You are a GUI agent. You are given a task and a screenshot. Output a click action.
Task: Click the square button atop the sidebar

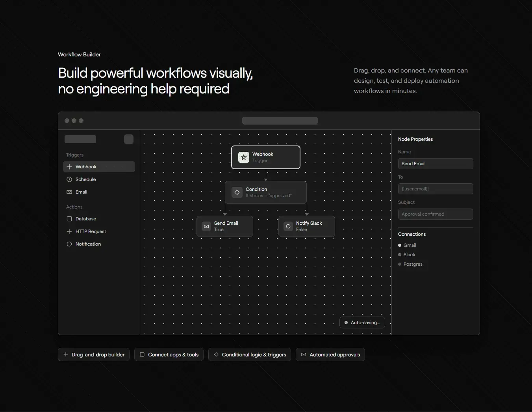tap(129, 139)
